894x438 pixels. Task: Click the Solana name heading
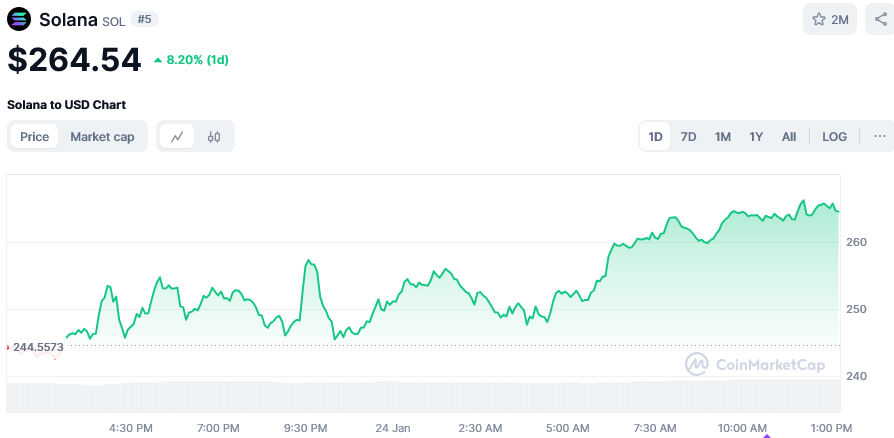(x=68, y=19)
